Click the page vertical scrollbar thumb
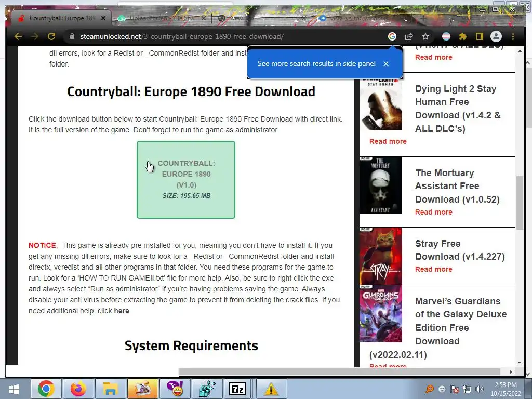Viewport: 532px width, 399px height. [x=520, y=203]
